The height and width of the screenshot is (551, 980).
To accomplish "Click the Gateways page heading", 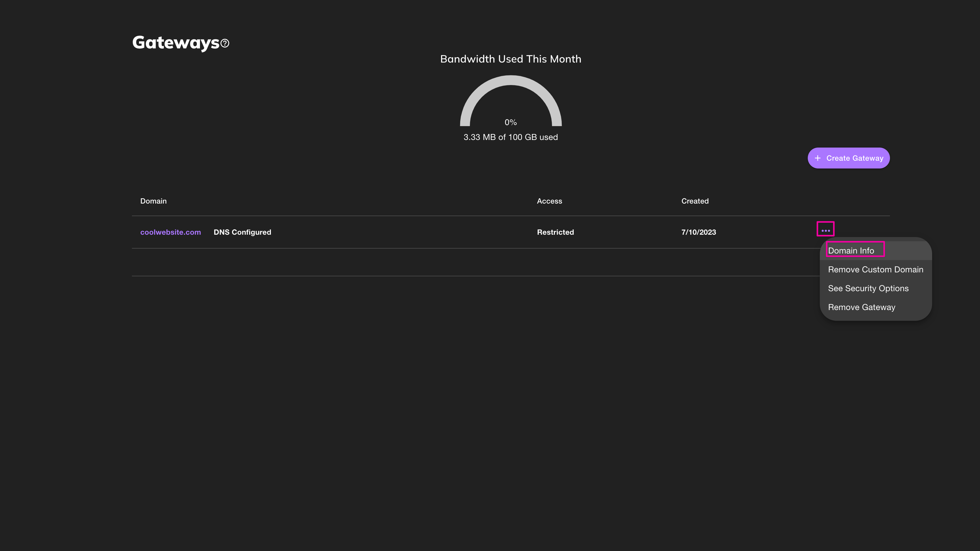I will click(176, 43).
